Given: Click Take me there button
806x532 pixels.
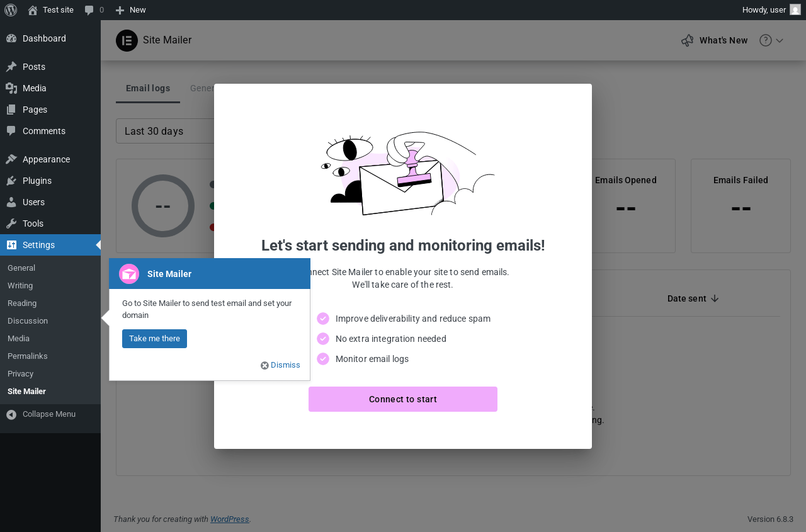Looking at the screenshot, I should tap(154, 339).
